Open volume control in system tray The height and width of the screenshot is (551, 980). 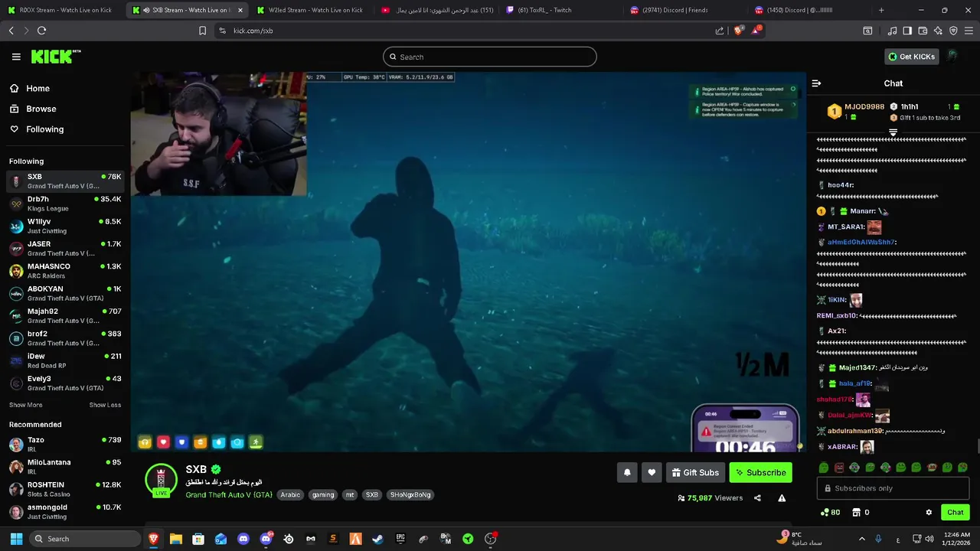point(929,539)
